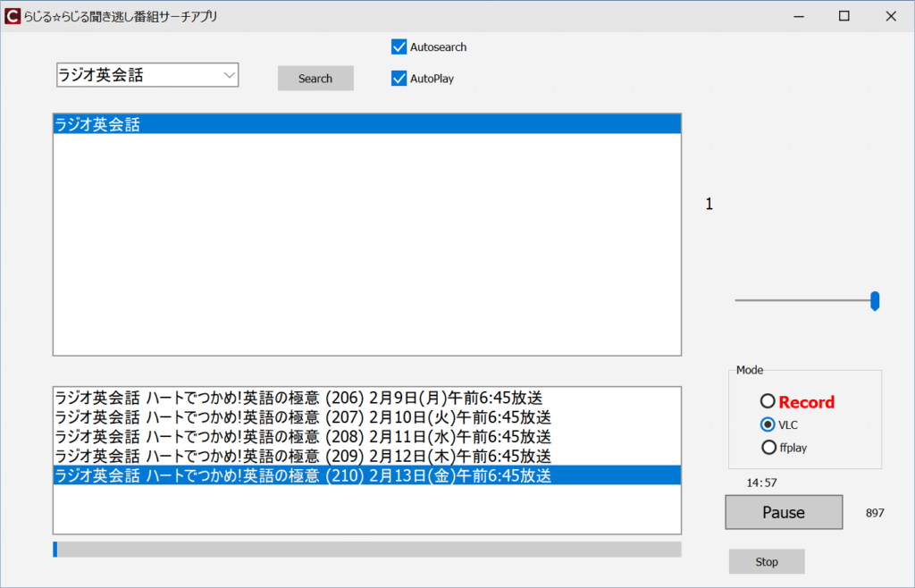Select the Record mode radio button

768,402
